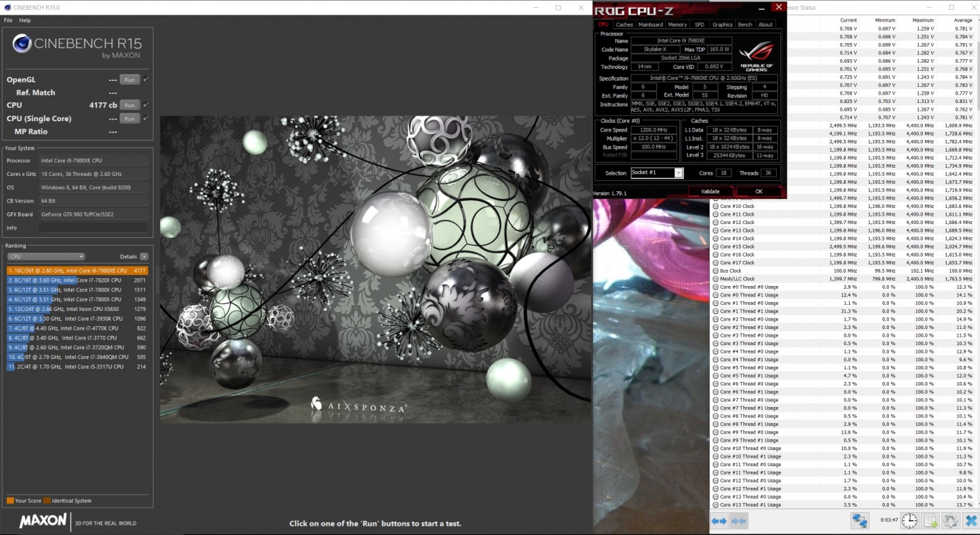Click the network computers icon in HWiNFO
This screenshot has height=535, width=980.
(860, 520)
